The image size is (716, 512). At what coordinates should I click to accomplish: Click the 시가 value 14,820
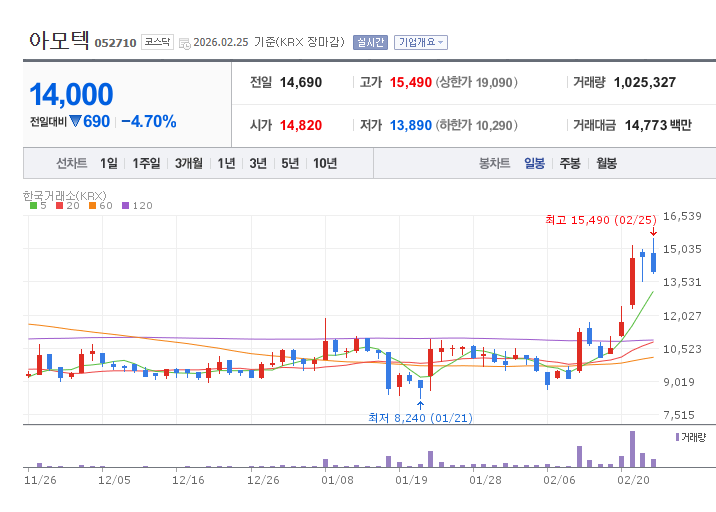pos(300,125)
